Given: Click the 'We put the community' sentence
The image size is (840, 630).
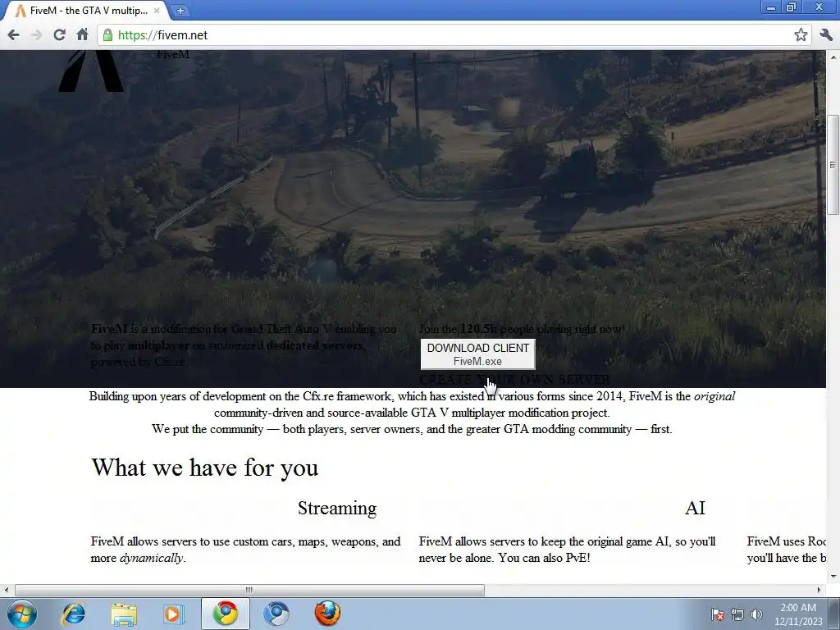Looking at the screenshot, I should tap(412, 429).
